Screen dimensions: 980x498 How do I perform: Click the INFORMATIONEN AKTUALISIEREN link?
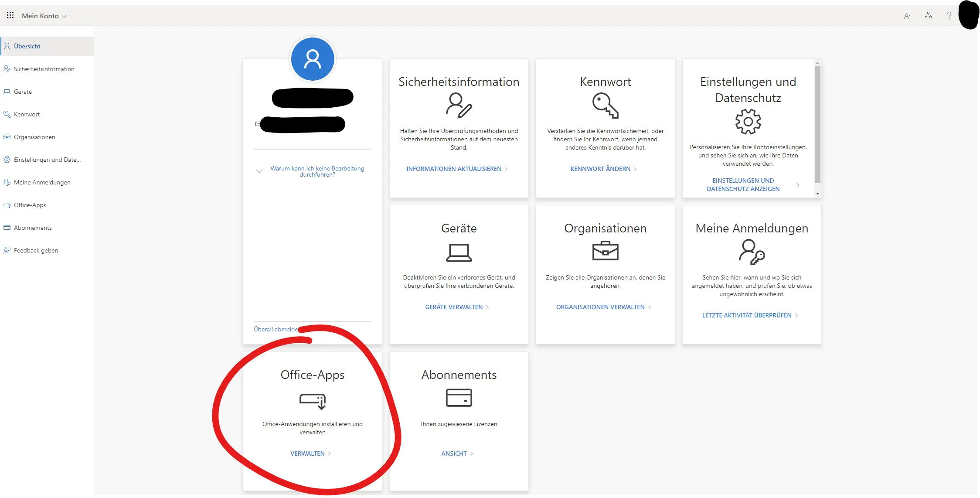(454, 169)
